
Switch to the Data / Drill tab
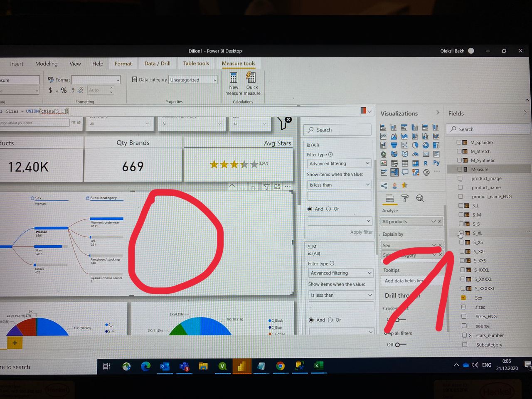coord(157,63)
